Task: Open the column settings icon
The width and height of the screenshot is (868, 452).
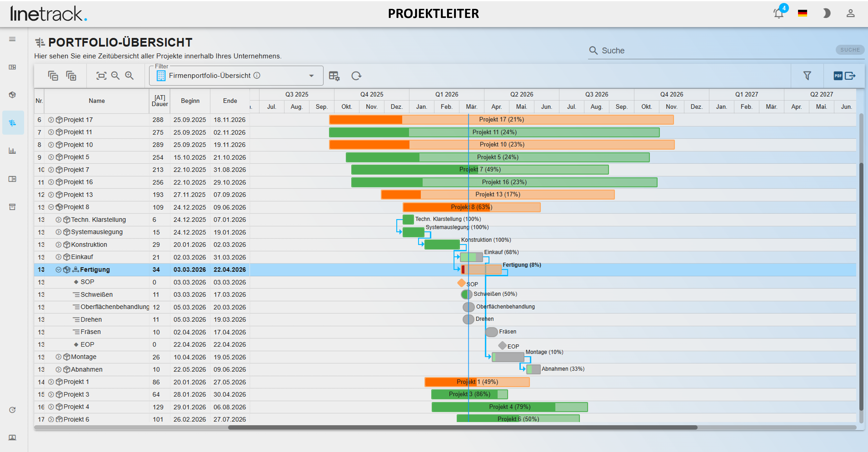Action: (334, 76)
